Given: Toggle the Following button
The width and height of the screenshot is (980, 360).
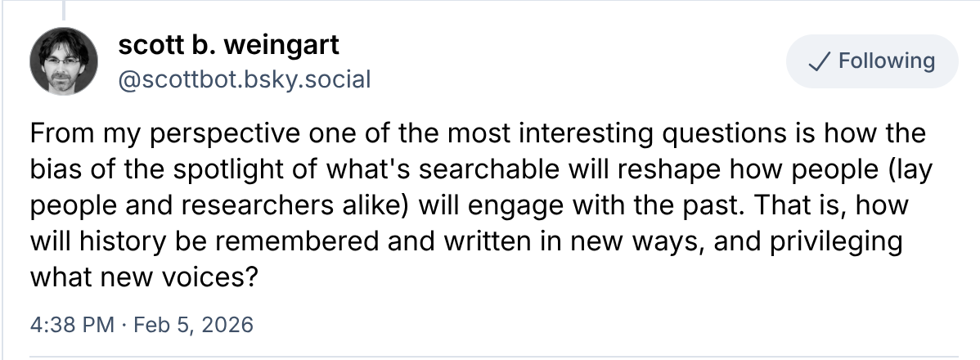Looking at the screenshot, I should click(871, 61).
